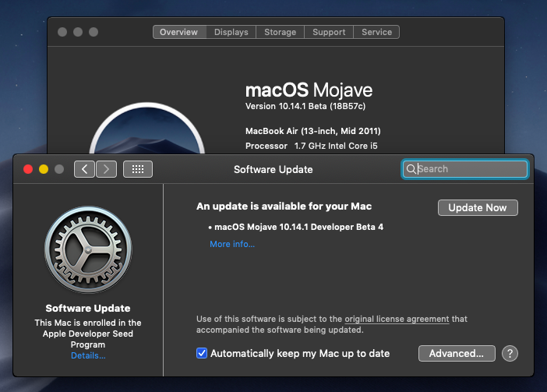Close the Software Update window
547x392 pixels.
[28, 169]
